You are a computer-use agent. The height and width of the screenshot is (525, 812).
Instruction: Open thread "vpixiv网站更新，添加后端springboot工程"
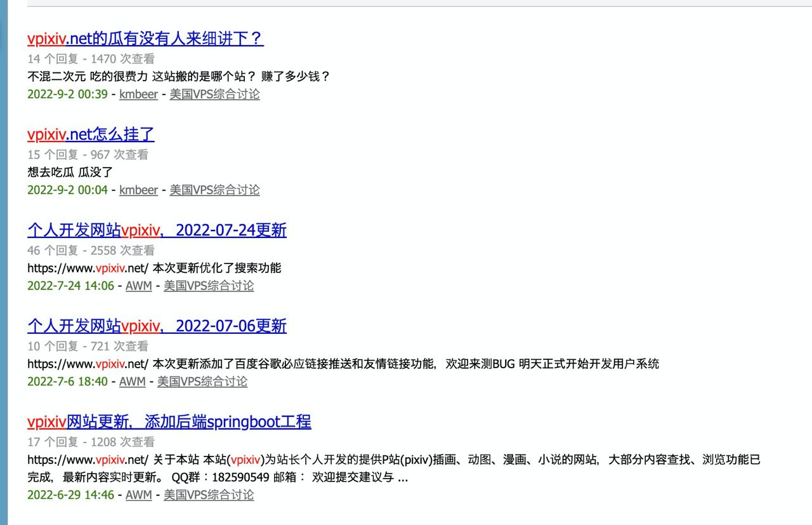click(x=169, y=422)
